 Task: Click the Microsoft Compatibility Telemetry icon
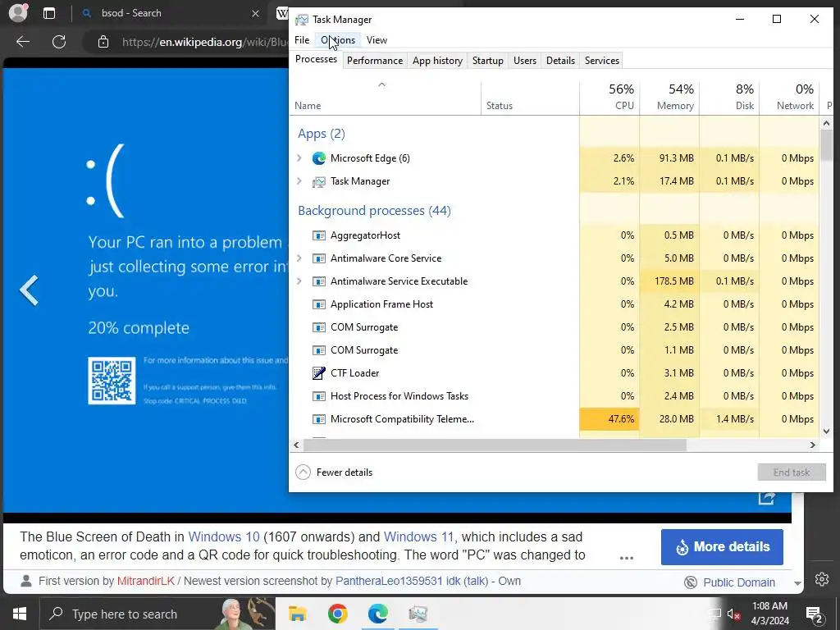(319, 419)
